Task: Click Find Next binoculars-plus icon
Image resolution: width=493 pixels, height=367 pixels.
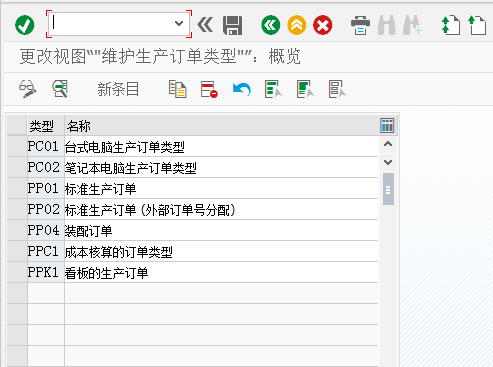Action: (x=412, y=25)
